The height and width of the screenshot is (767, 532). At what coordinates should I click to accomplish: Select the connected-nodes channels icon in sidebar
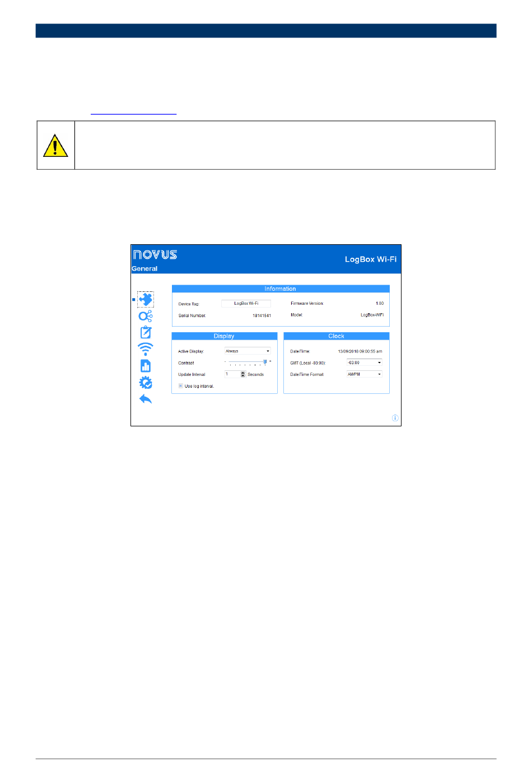click(x=146, y=317)
